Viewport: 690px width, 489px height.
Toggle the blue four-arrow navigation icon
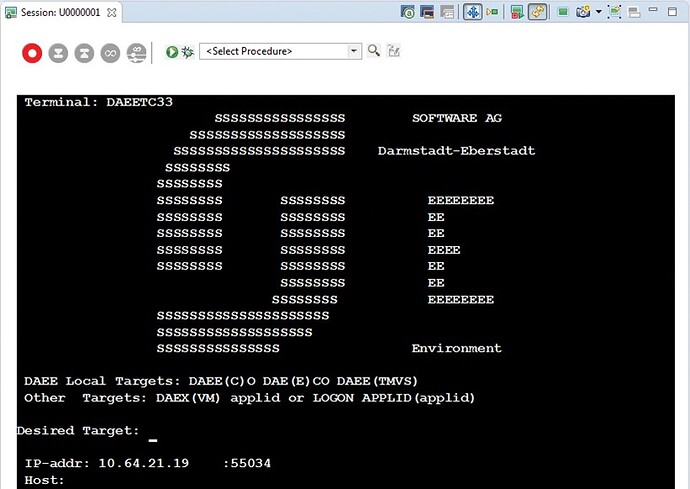pos(473,12)
